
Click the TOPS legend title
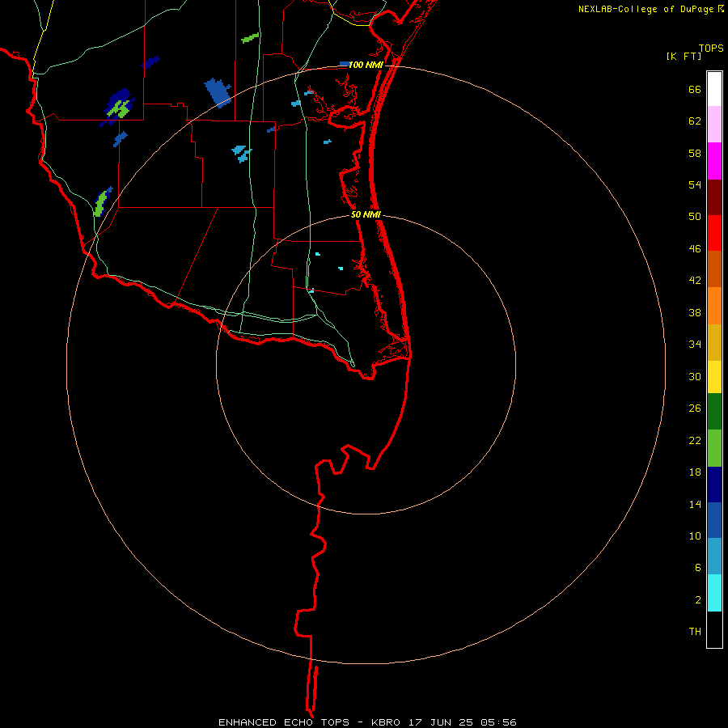[x=711, y=48]
